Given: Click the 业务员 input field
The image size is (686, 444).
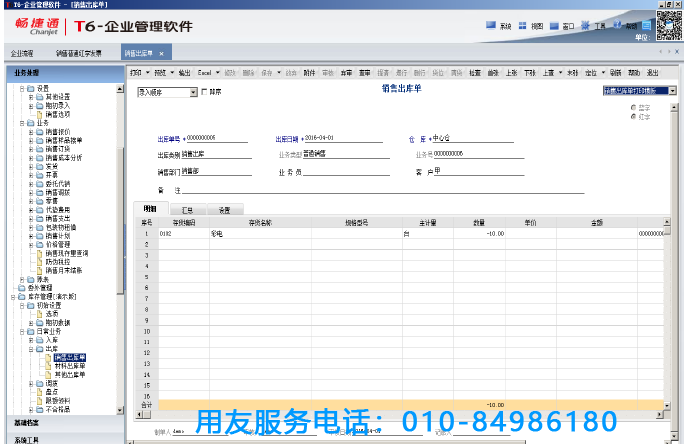Looking at the screenshot, I should tap(346, 172).
